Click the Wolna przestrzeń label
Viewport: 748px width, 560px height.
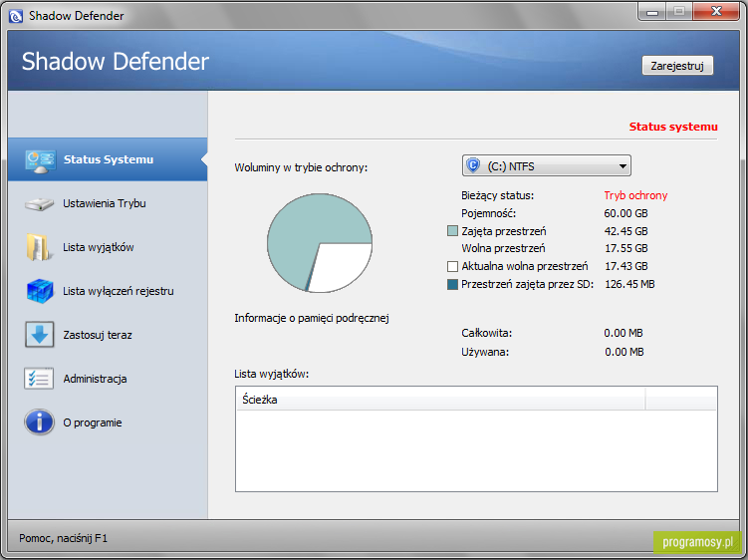point(503,248)
